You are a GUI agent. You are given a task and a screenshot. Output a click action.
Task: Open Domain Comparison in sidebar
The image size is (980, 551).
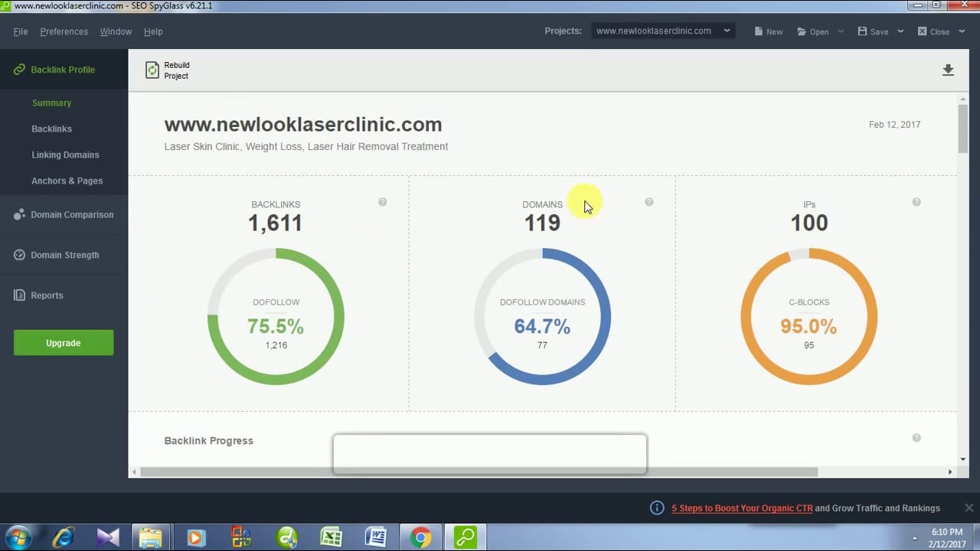pyautogui.click(x=71, y=215)
